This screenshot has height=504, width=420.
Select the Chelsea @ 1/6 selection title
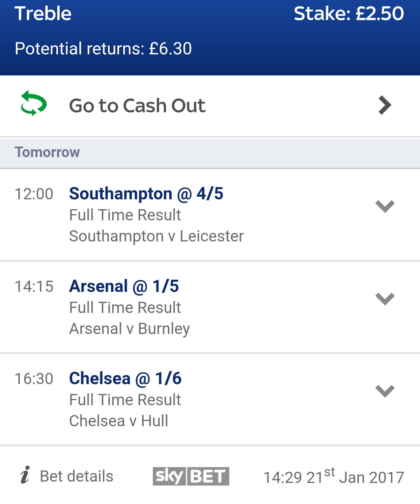pyautogui.click(x=125, y=378)
